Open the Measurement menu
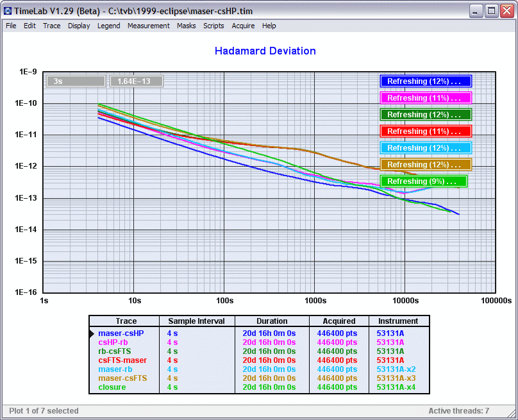Screen dimensions: 518x420 [148, 26]
